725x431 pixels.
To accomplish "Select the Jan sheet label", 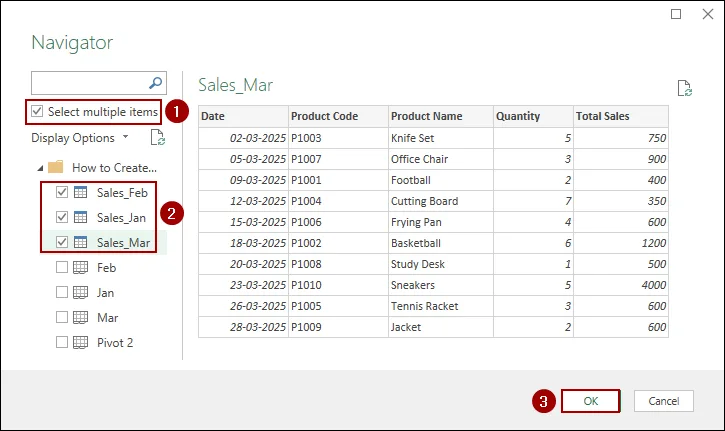I will pos(105,292).
